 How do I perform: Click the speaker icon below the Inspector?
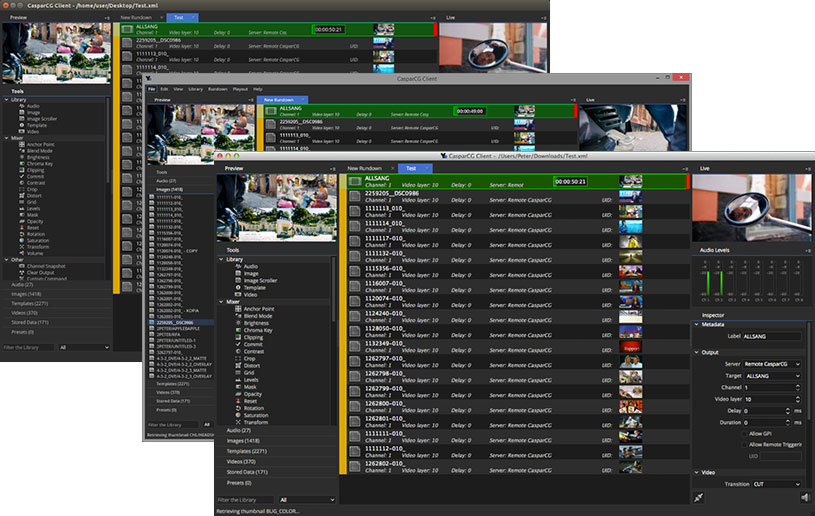click(x=805, y=498)
